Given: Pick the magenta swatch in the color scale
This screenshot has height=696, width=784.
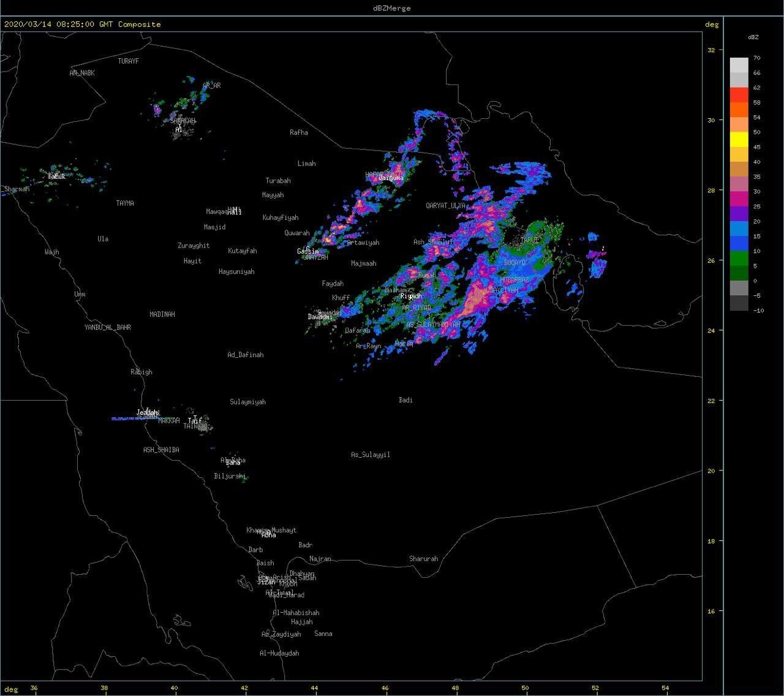Looking at the screenshot, I should pyautogui.click(x=739, y=199).
